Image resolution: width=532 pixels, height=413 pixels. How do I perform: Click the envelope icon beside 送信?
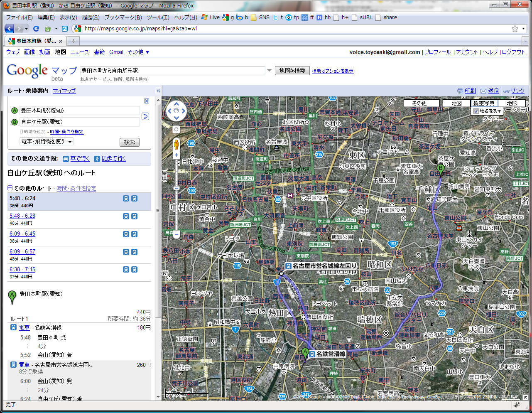483,91
